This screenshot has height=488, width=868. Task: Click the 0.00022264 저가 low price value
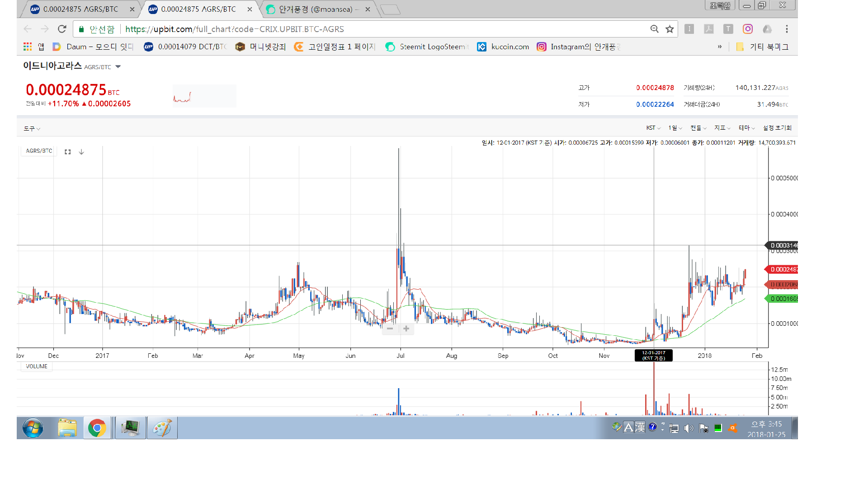(x=655, y=104)
